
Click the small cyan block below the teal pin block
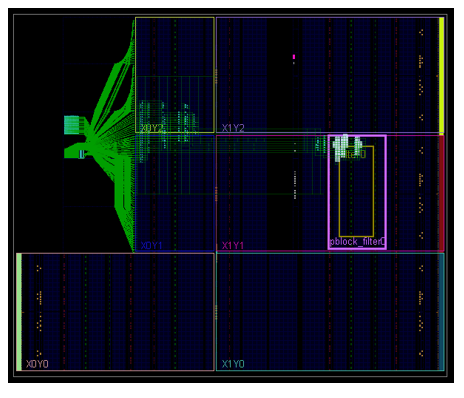click(81, 154)
